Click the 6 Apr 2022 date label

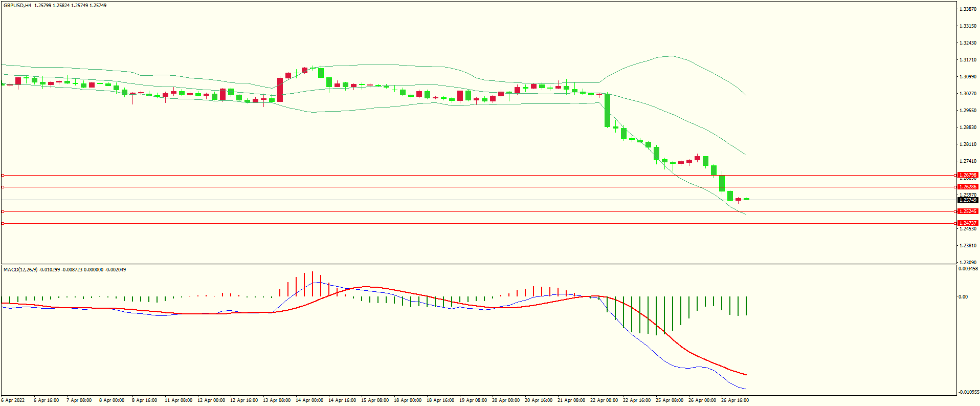(13, 400)
